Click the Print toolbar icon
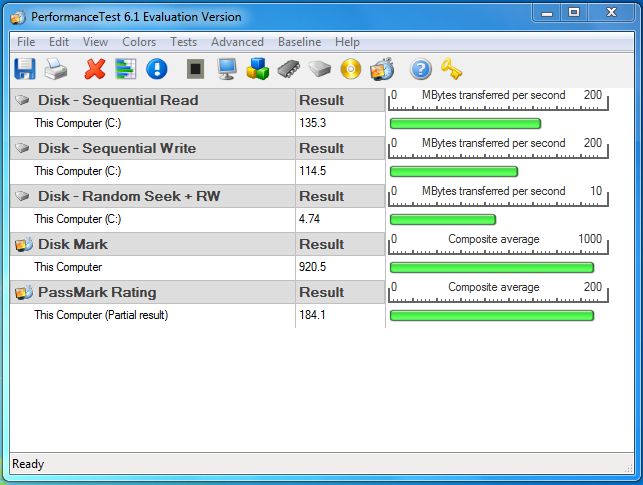Screen dimensions: 643x485 point(56,68)
